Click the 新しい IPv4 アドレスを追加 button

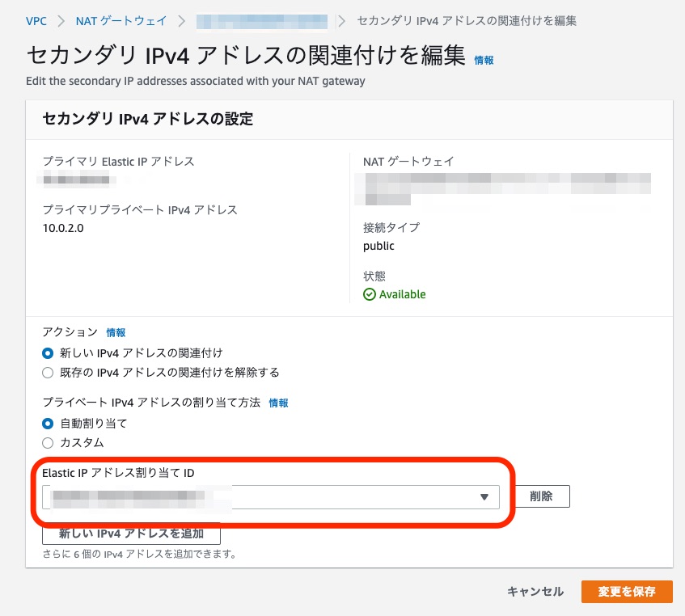tap(131, 534)
